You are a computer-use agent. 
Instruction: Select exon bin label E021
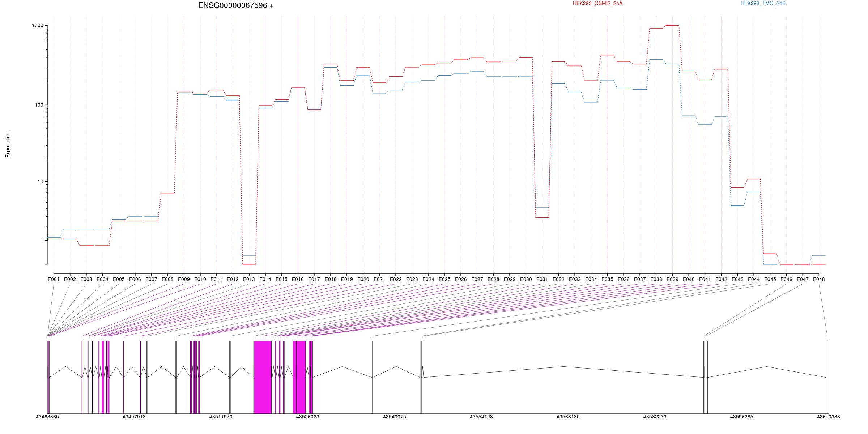point(379,279)
